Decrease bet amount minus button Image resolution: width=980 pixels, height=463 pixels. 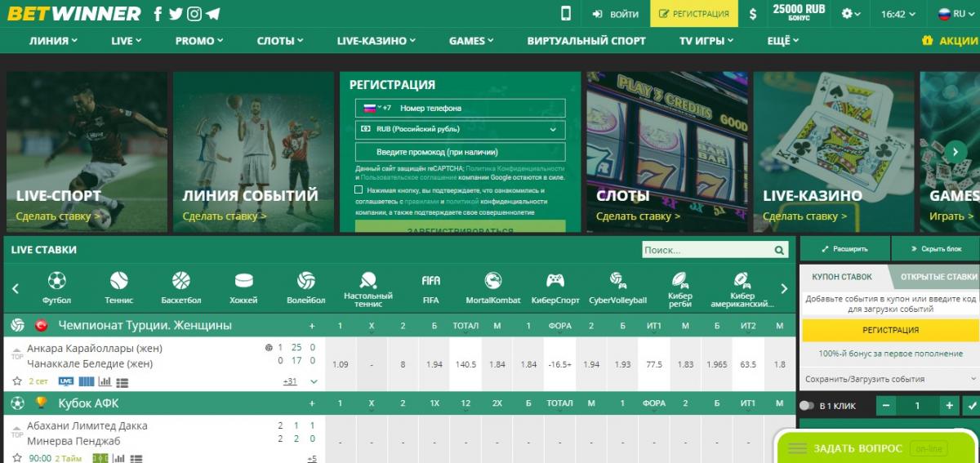[886, 405]
